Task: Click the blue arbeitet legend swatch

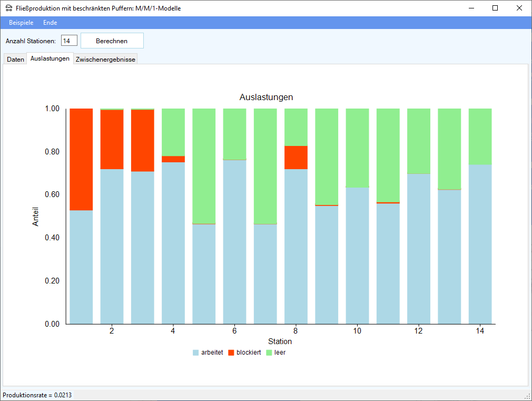Action: tap(196, 353)
